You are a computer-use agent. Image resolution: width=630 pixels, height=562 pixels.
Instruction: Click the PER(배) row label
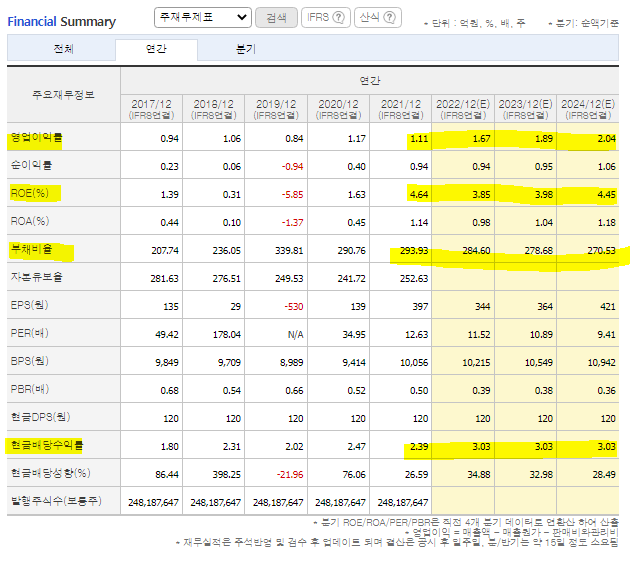[x=29, y=333]
